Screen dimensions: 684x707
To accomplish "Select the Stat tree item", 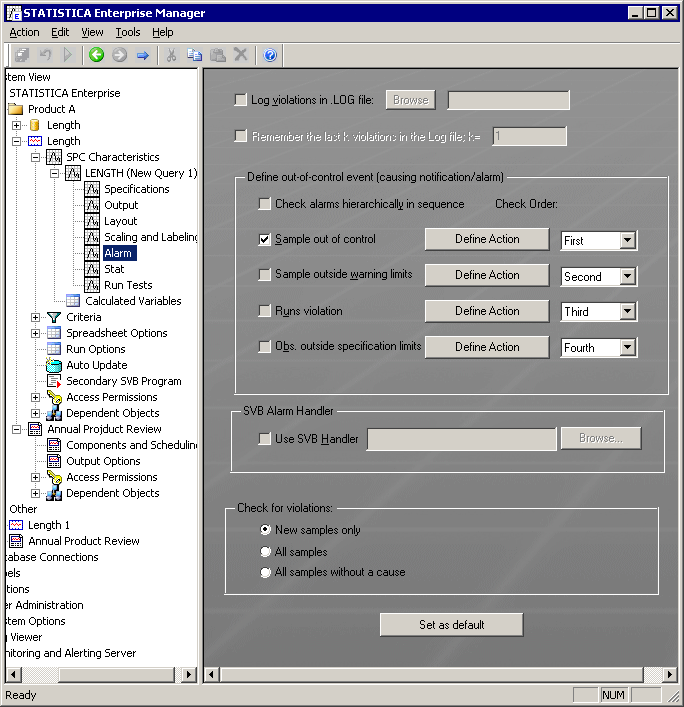I will [114, 269].
